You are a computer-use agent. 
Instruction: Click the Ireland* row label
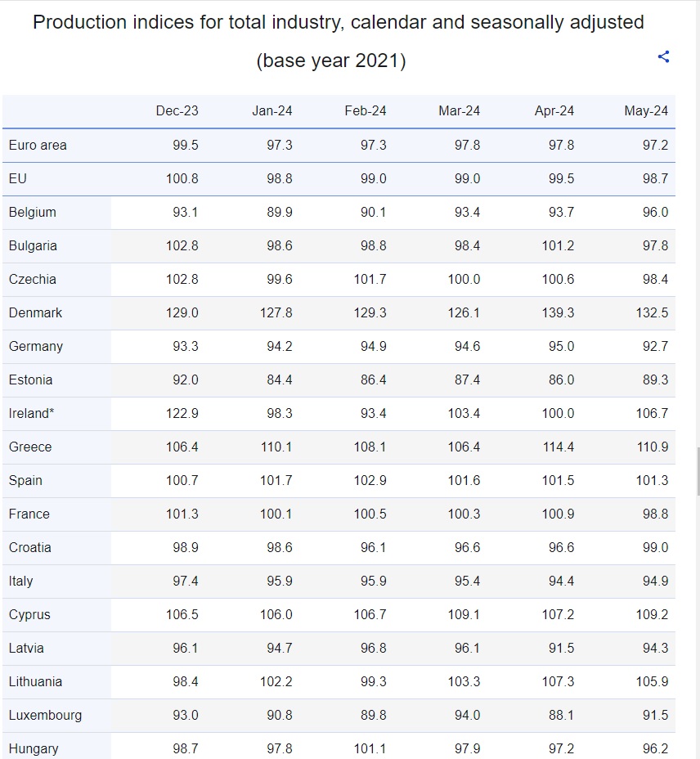32,413
